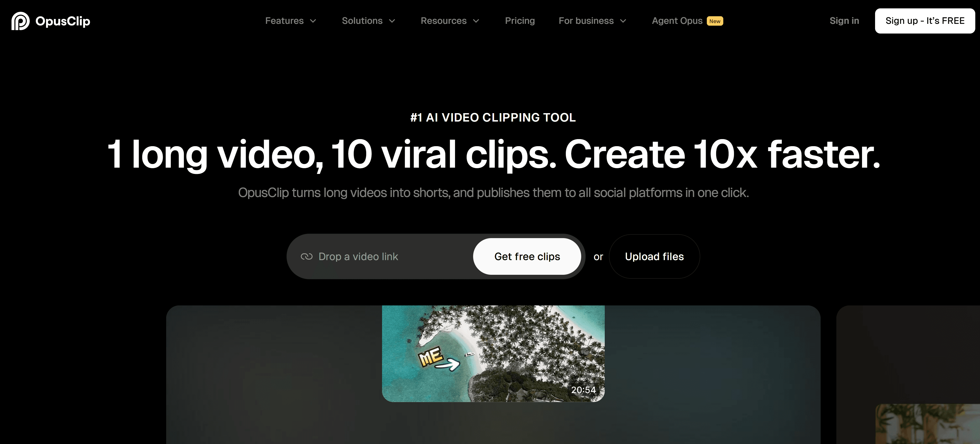Open the Solutions menu
Image resolution: width=980 pixels, height=444 pixels.
coord(362,20)
